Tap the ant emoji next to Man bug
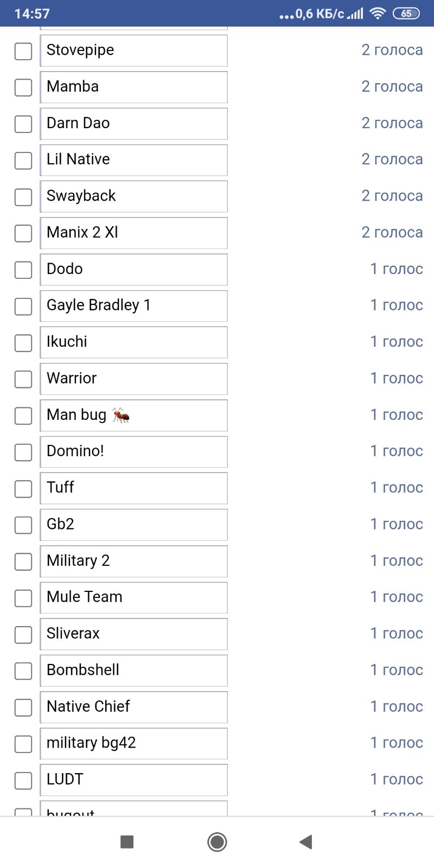Image resolution: width=434 pixels, height=868 pixels. pos(121,415)
